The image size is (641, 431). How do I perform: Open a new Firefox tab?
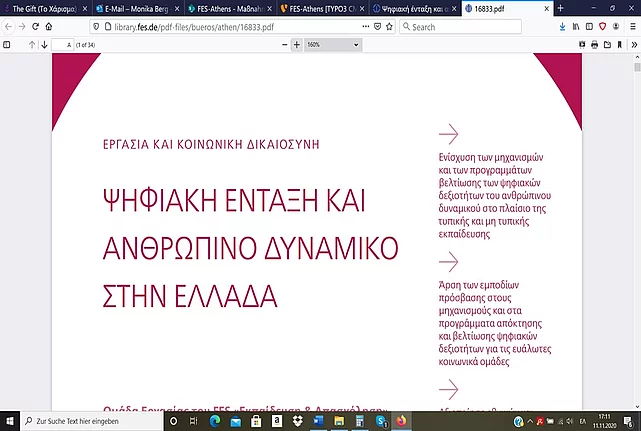(560, 8)
